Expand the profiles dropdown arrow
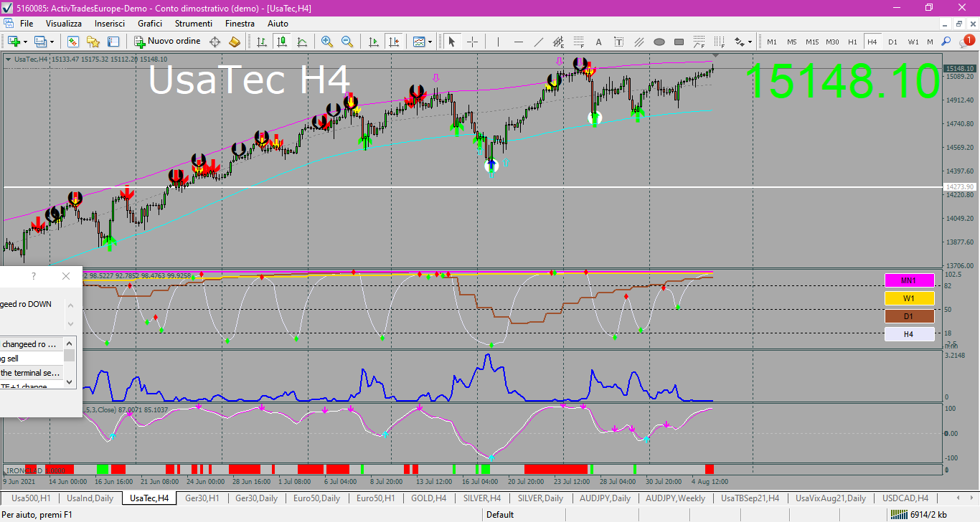 [52, 42]
